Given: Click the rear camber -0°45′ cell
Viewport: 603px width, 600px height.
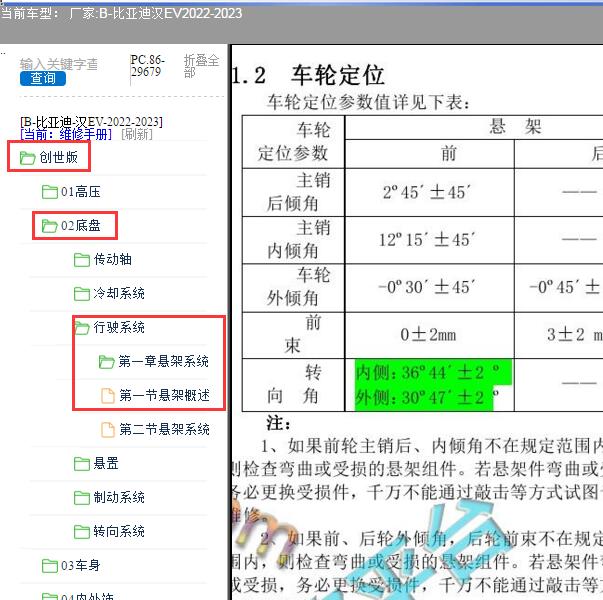Looking at the screenshot, I should pos(559,288).
